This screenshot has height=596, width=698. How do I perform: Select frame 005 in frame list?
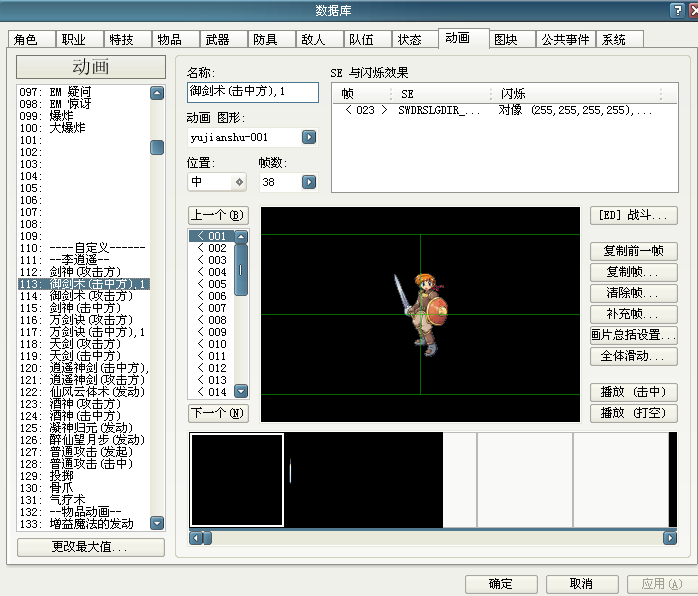coord(212,284)
